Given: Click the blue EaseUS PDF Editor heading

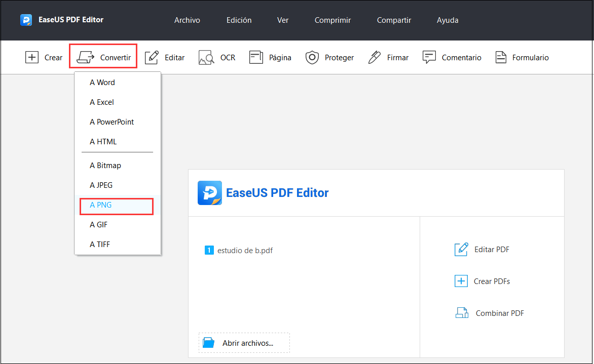Looking at the screenshot, I should [x=277, y=193].
